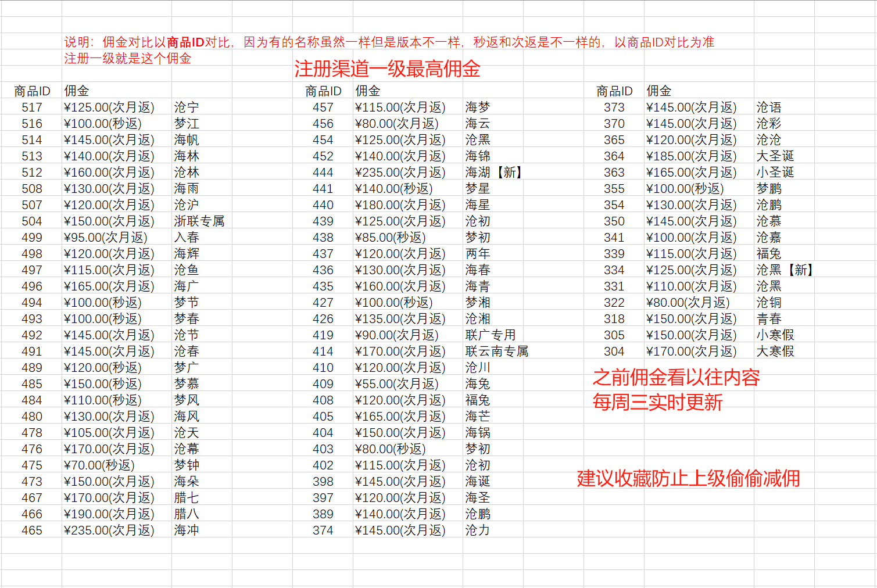The image size is (877, 588).
Task: Click the name cell 联广专用
Action: (493, 335)
